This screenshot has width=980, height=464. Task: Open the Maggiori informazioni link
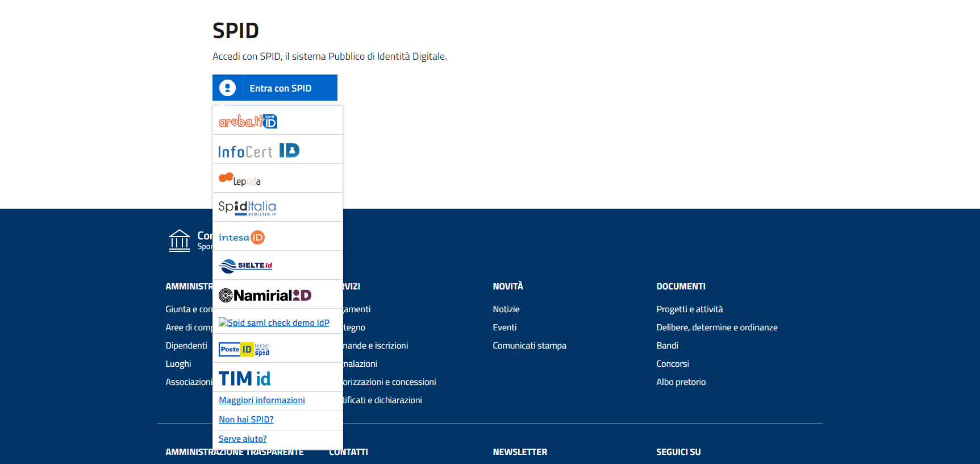pos(262,400)
